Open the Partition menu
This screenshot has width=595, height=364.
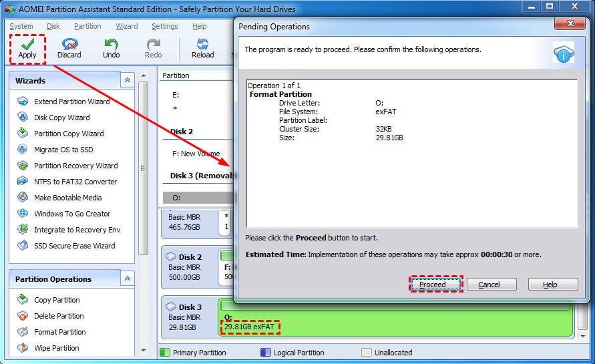(87, 26)
